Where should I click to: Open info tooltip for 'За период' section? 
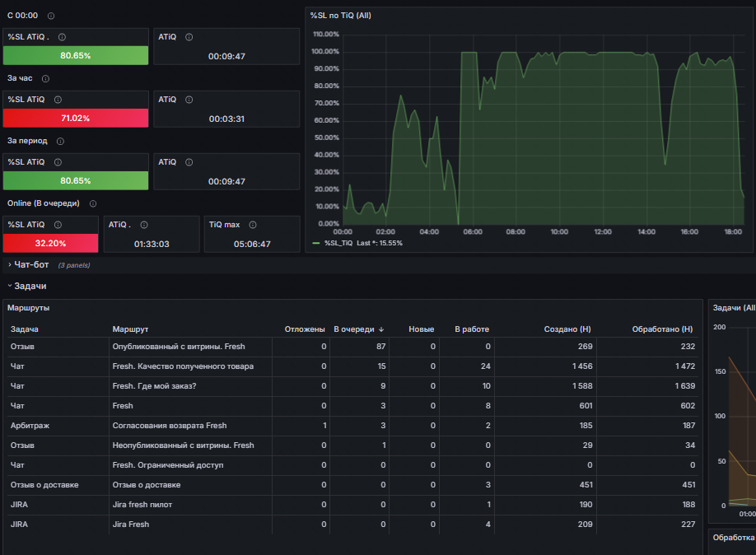coord(60,142)
